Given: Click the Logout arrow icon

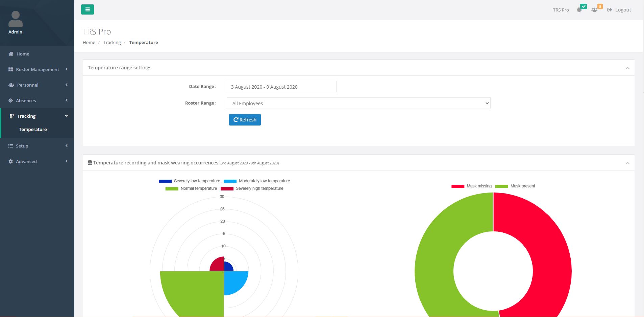Looking at the screenshot, I should (x=610, y=10).
